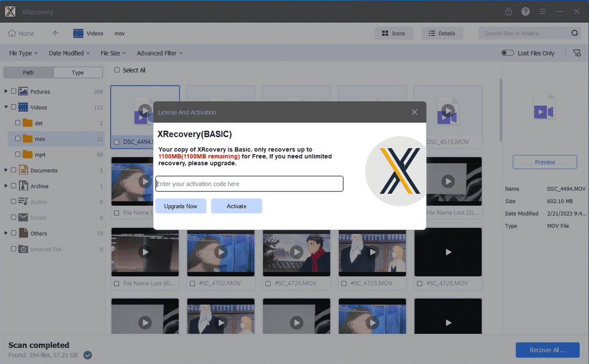Go to Home in the navigation bar
This screenshot has width=589, height=364.
(x=21, y=33)
